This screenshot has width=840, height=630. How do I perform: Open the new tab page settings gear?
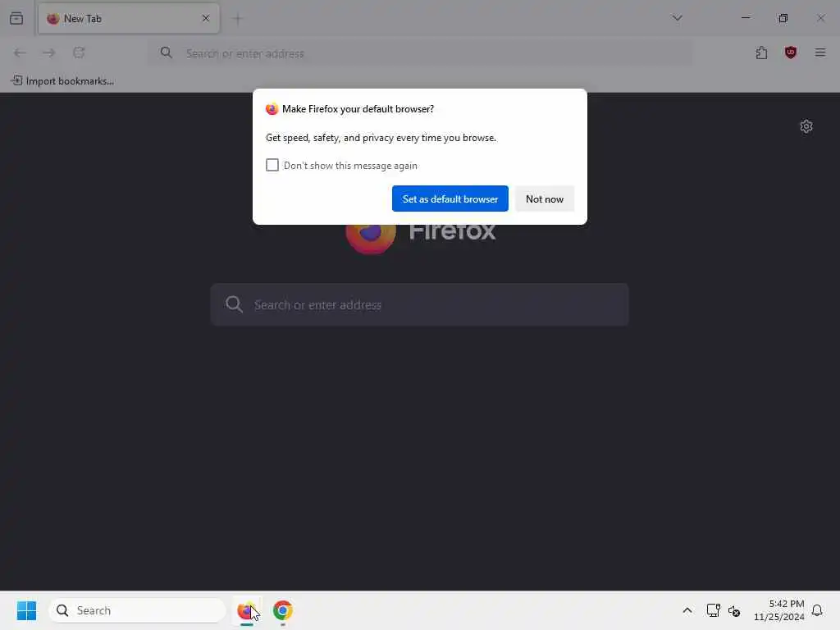pos(806,126)
